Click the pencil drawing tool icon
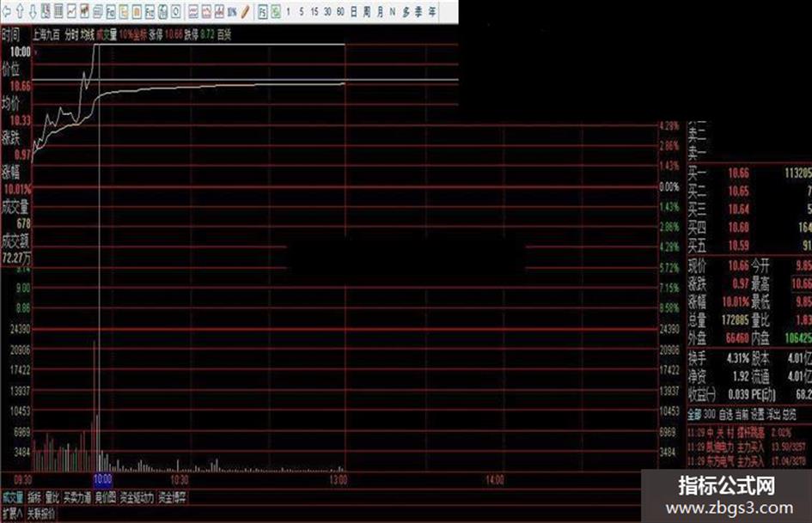812x523 pixels. 245,11
